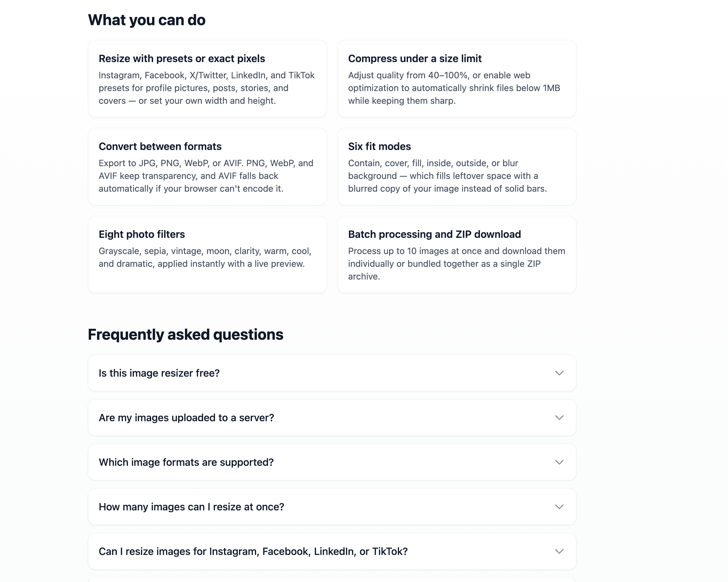This screenshot has height=582, width=728.
Task: Open the 'Is this image resizer free?' question
Action: click(332, 373)
